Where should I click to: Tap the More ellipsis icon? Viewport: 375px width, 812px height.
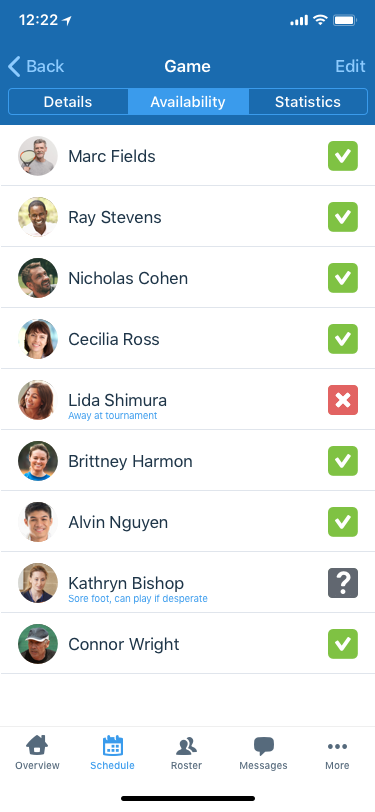click(x=337, y=746)
